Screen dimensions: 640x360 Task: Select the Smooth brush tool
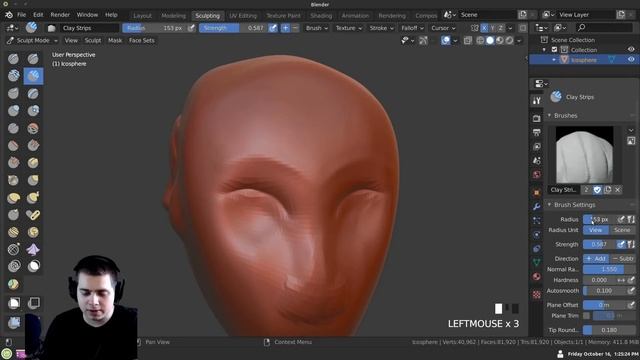(x=33, y=128)
